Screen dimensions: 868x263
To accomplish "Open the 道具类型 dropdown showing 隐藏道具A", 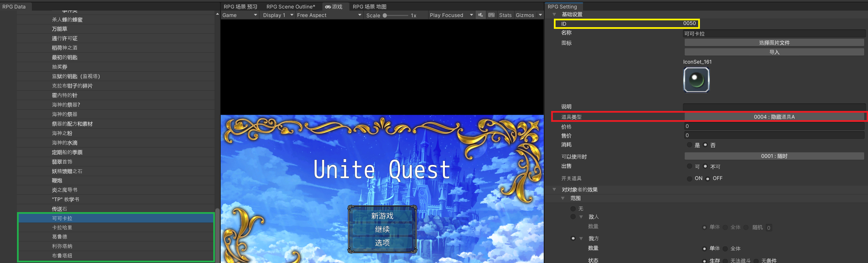I will pos(774,117).
